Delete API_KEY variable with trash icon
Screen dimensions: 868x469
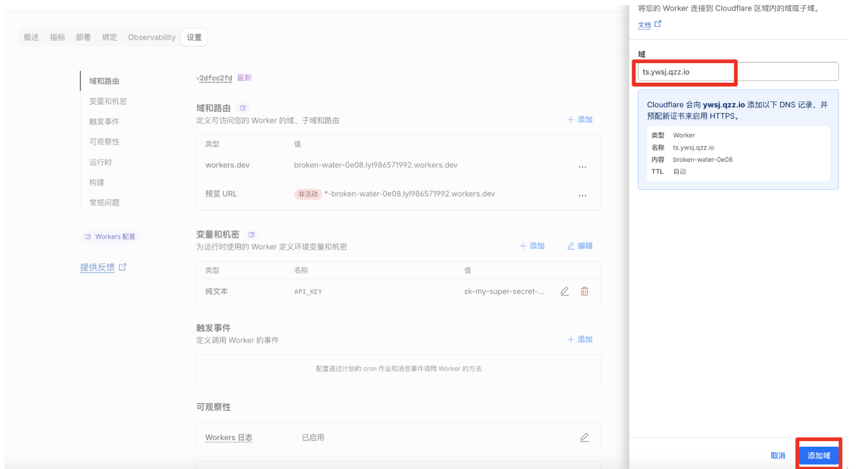(x=584, y=291)
